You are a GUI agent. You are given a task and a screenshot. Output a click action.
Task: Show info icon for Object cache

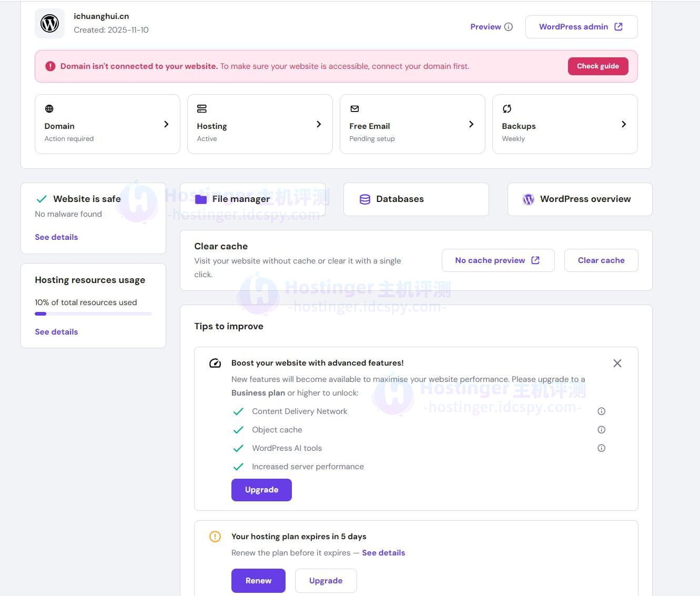tap(601, 430)
